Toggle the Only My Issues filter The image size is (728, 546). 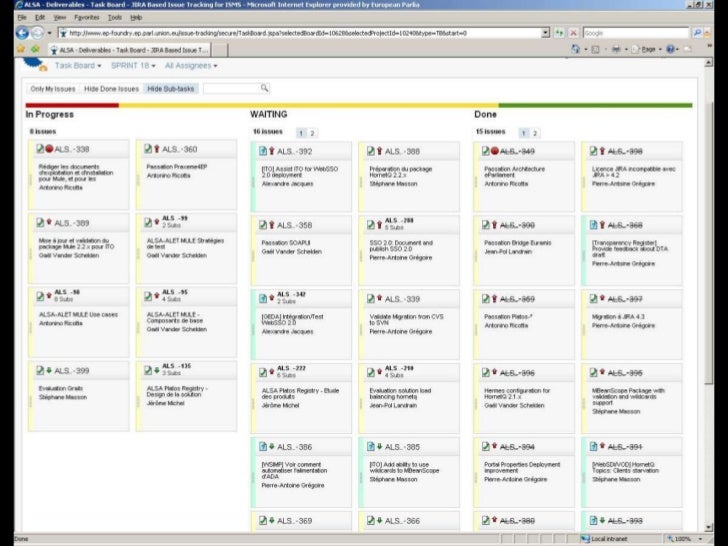click(53, 89)
